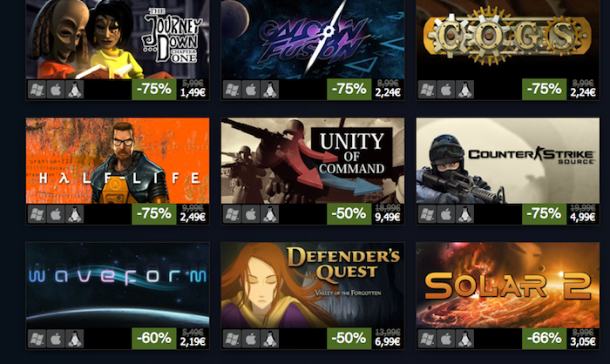Click Linux penguin icon under Defender's Quest
The image size is (610, 364).
[x=270, y=339]
